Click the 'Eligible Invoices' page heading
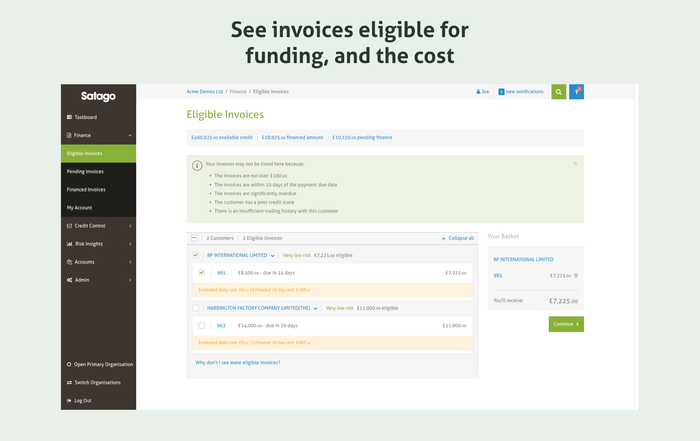Image resolution: width=700 pixels, height=441 pixels. pyautogui.click(x=225, y=114)
